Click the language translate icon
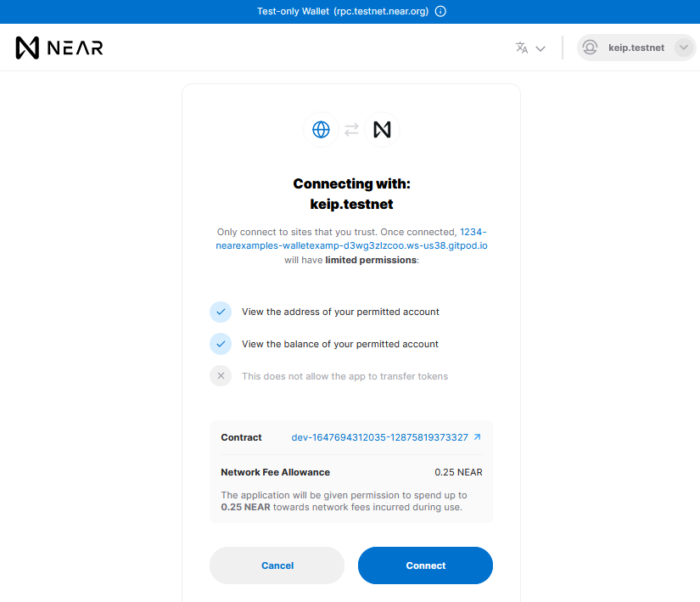The image size is (700, 602). click(x=522, y=48)
